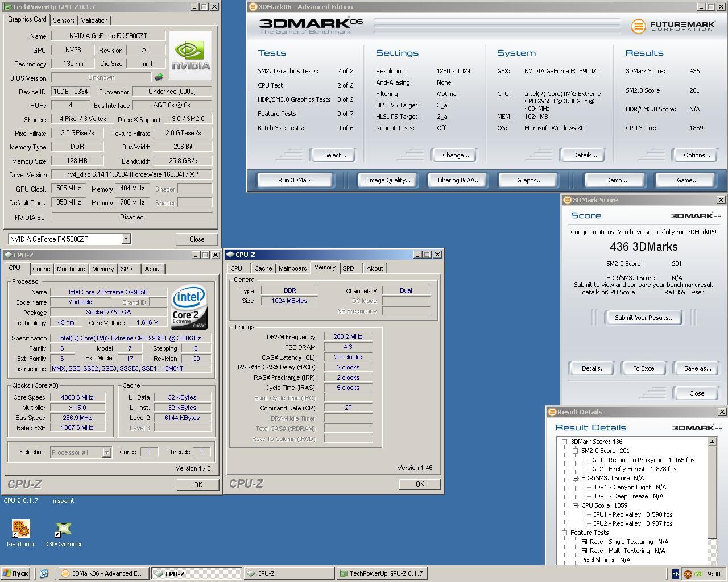Click the Graphs... button
This screenshot has width=728, height=582.
pyautogui.click(x=529, y=180)
